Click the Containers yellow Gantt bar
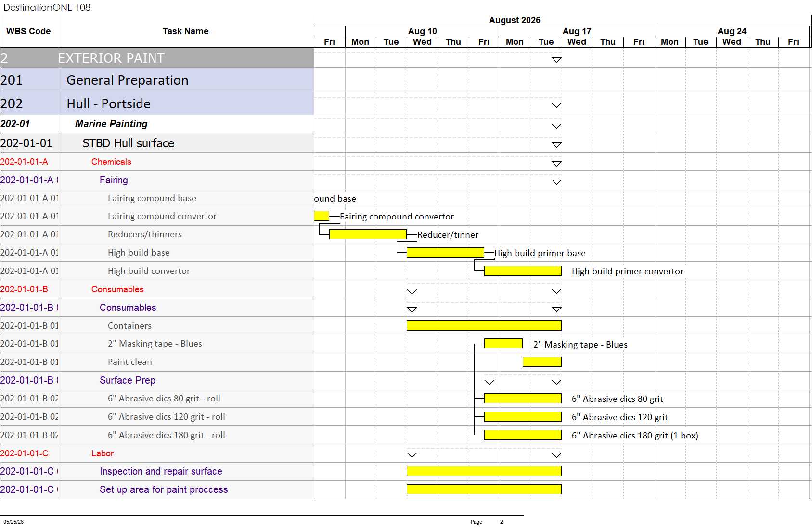This screenshot has height=528, width=812. [484, 325]
